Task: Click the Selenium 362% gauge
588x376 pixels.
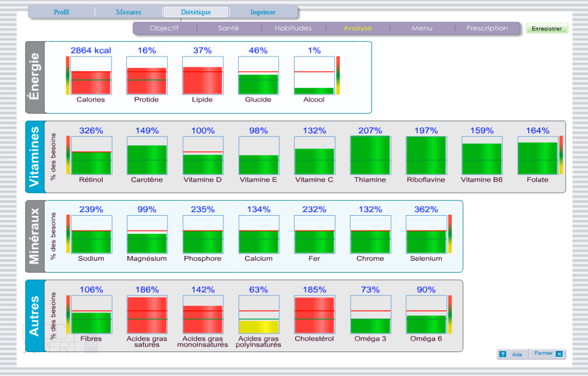Action: point(426,234)
